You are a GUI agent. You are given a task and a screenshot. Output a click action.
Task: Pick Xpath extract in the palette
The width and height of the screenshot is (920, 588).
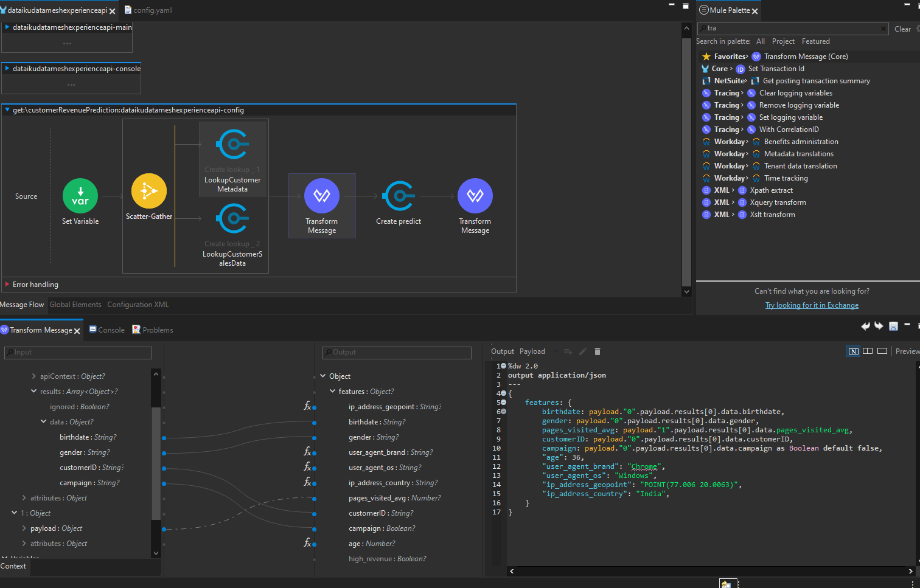[x=771, y=190]
